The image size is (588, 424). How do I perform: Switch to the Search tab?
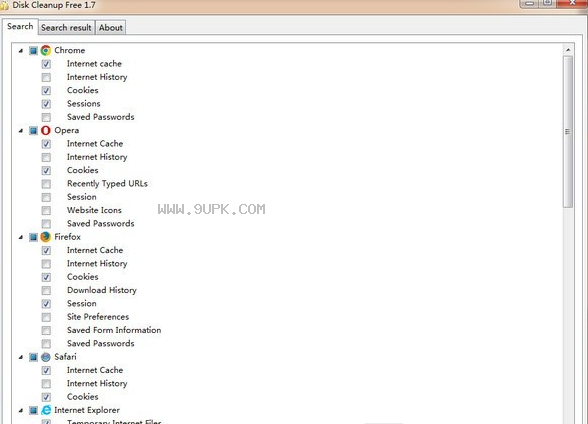[x=20, y=27]
